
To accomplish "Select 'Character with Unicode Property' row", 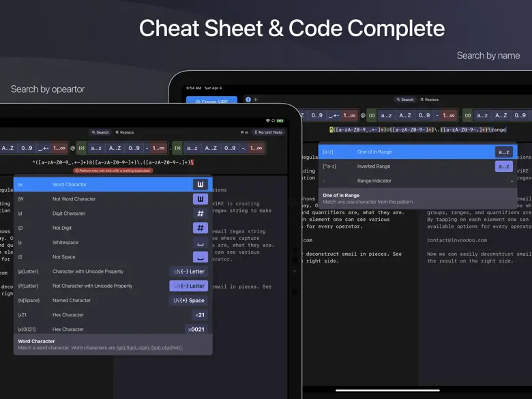I will click(113, 271).
